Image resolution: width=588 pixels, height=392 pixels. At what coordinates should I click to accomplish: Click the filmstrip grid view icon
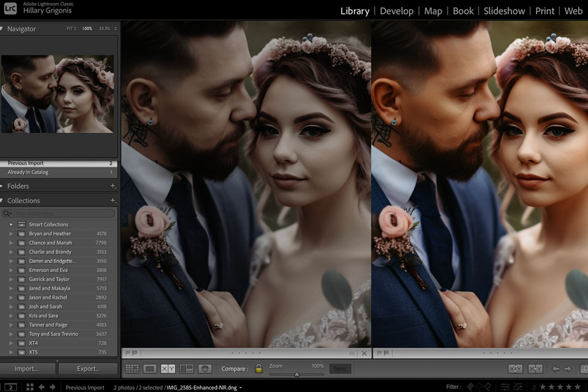(x=30, y=387)
